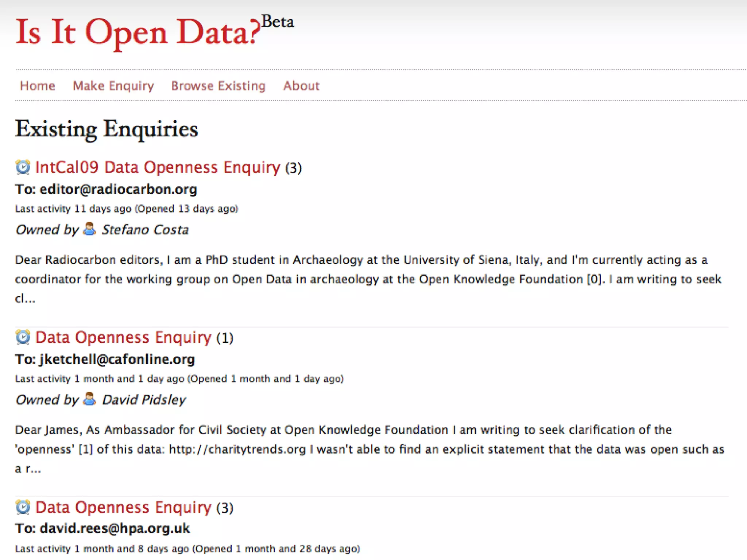Open the IntCal09 Data Openness Enquiry link
This screenshot has height=560, width=747.
[x=158, y=167]
